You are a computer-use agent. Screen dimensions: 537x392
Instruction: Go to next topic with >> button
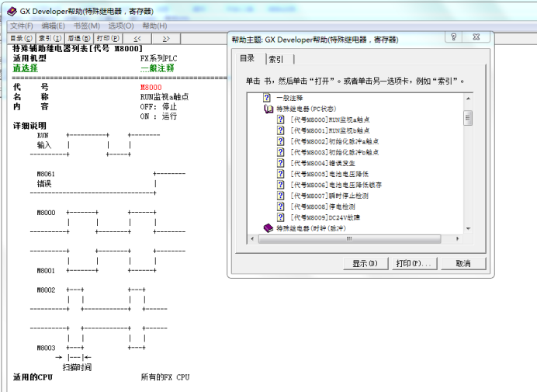point(166,38)
